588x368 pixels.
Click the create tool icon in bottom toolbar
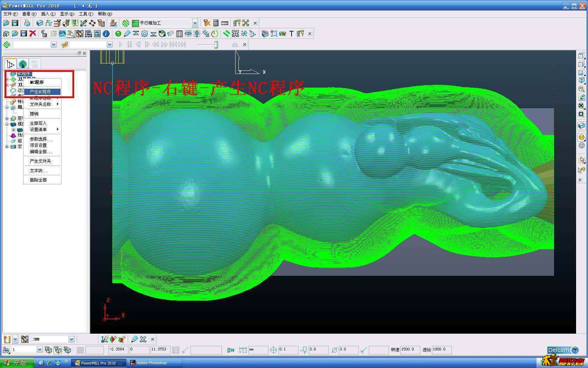(7, 339)
